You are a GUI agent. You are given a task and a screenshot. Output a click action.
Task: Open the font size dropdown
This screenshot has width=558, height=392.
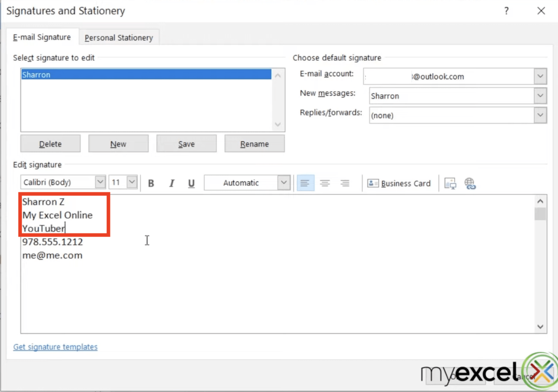point(132,182)
